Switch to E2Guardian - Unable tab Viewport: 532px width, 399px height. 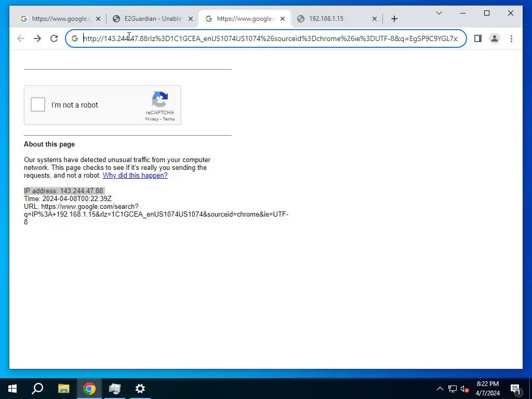click(153, 19)
